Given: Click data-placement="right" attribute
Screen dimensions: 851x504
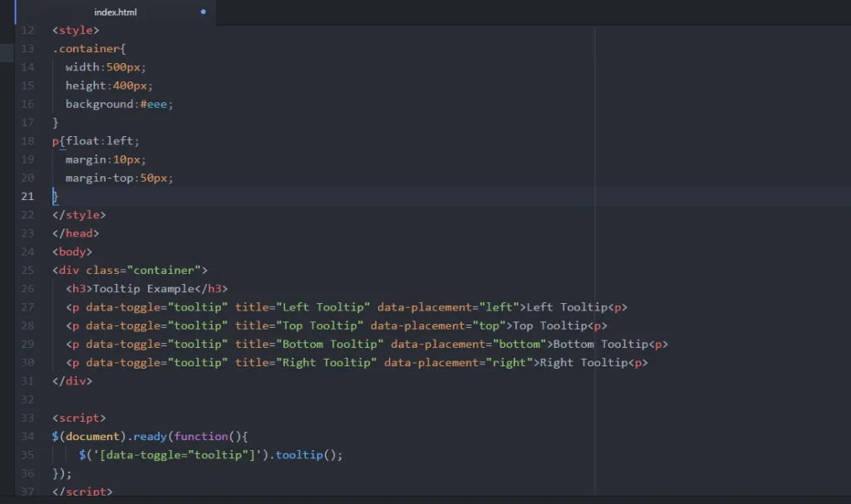Looking at the screenshot, I should coord(459,362).
